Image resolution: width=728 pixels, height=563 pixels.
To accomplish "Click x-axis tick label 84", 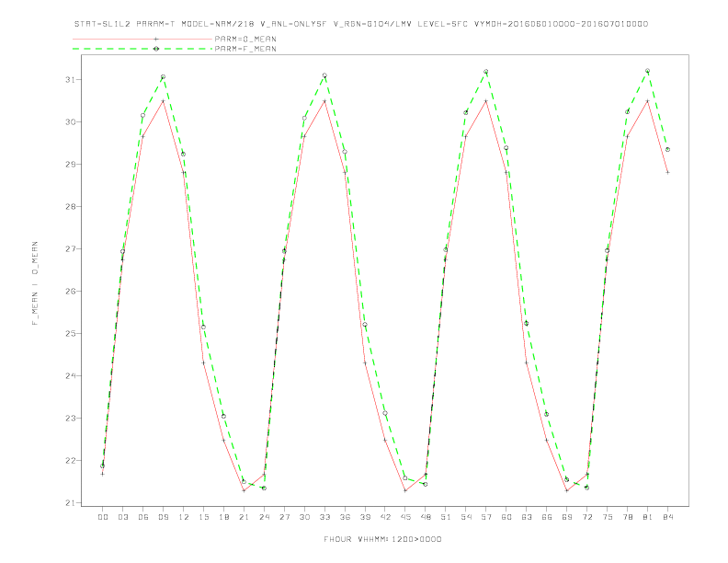I will pos(668,517).
